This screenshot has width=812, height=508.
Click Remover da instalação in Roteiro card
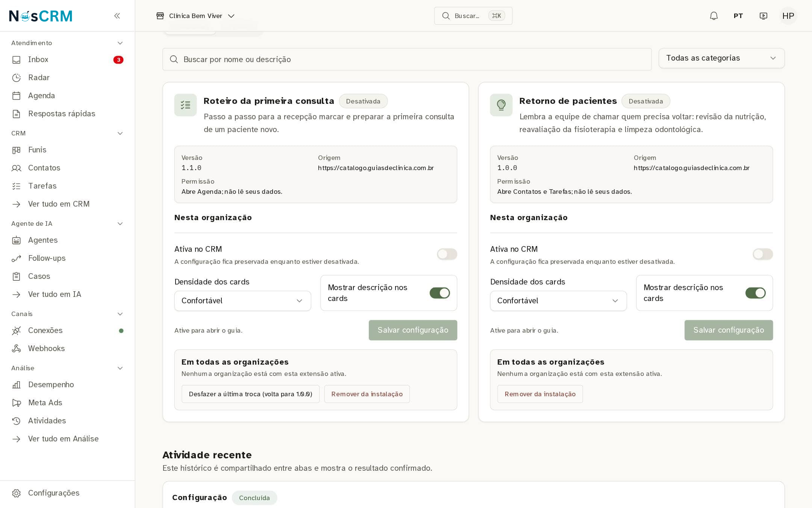[367, 394]
